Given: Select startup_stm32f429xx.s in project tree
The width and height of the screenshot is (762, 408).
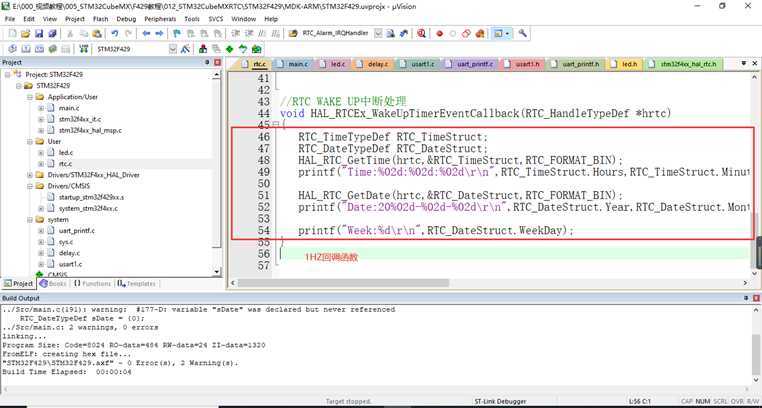Looking at the screenshot, I should click(x=91, y=197).
